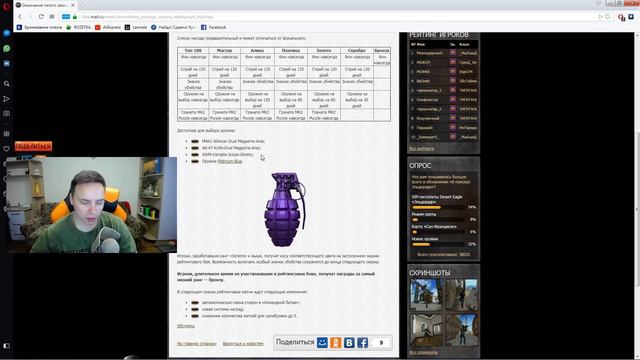Open the top-left screenshot thumbnail
640x360 pixels.
(x=426, y=295)
